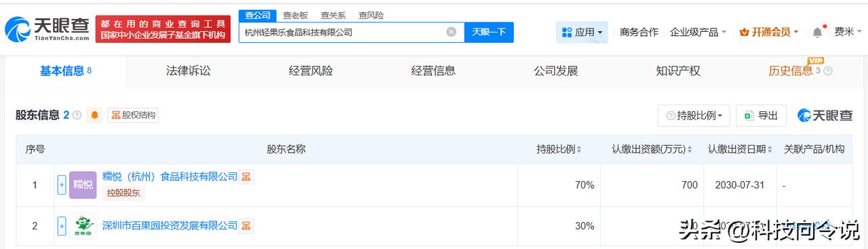Switch to the 经营风险 tab
This screenshot has width=868, height=249.
311,71
